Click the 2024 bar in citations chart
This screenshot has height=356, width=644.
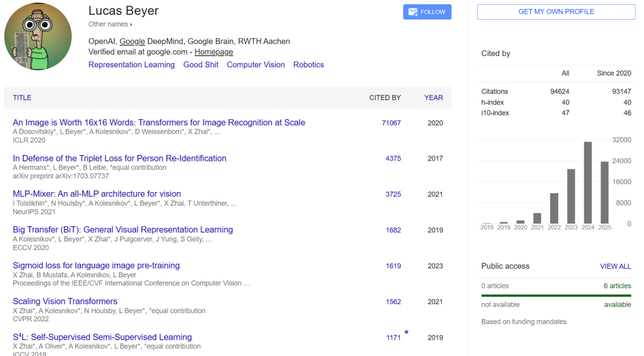[x=588, y=182]
